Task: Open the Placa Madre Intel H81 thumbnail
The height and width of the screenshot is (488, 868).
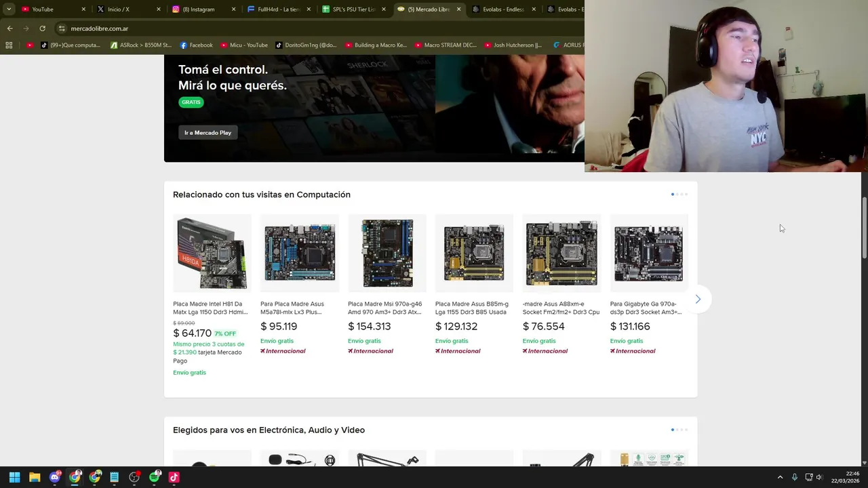Action: click(212, 253)
